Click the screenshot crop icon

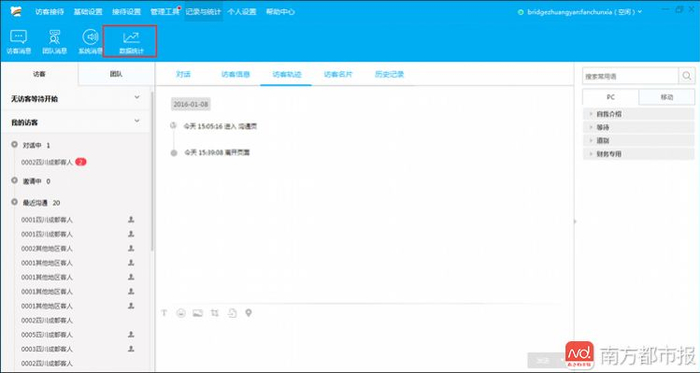tap(215, 313)
